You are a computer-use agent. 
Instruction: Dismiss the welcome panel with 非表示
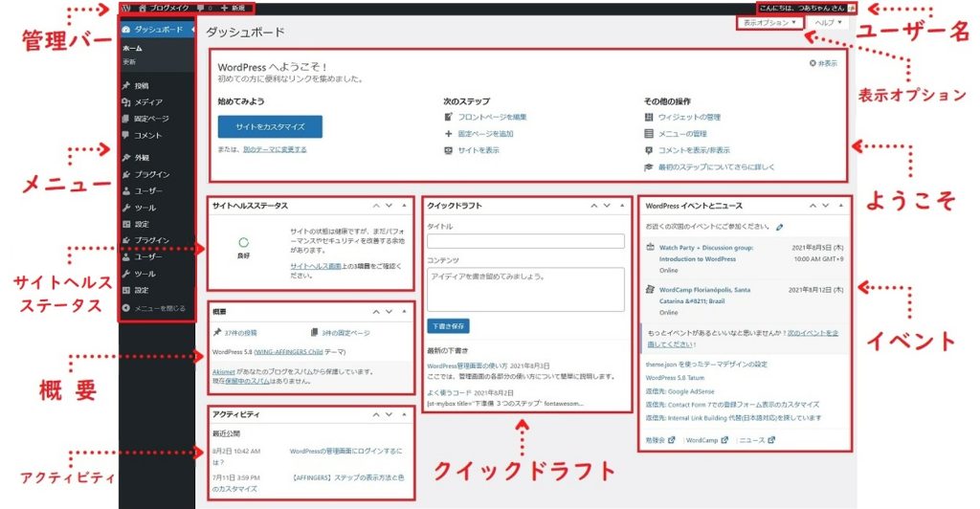823,63
